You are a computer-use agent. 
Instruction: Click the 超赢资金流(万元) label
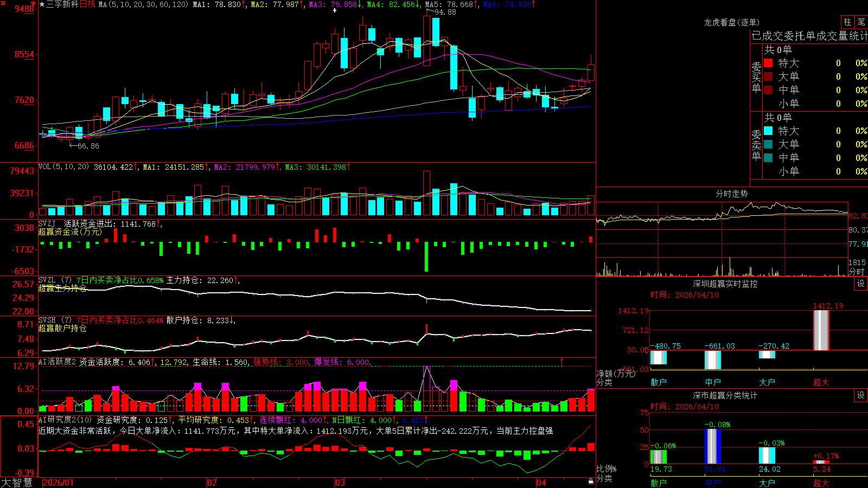coord(70,232)
